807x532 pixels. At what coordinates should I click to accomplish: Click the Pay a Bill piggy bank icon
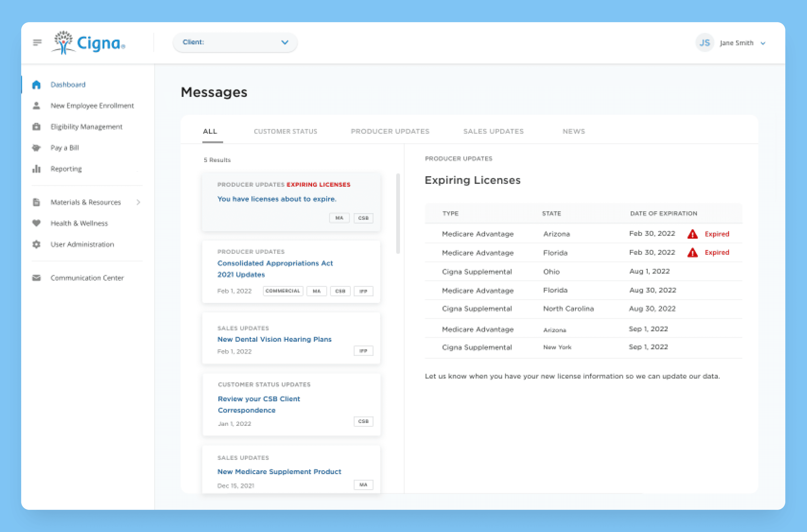36,147
